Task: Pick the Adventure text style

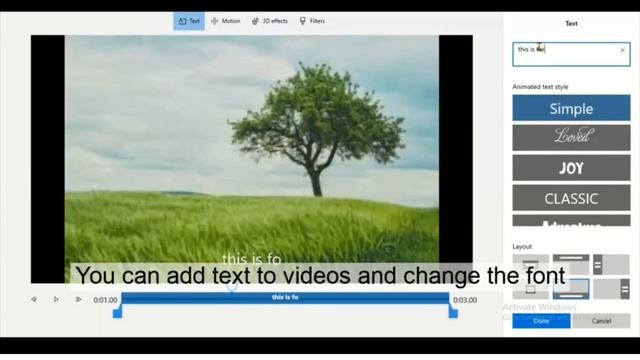Action: tap(571, 221)
